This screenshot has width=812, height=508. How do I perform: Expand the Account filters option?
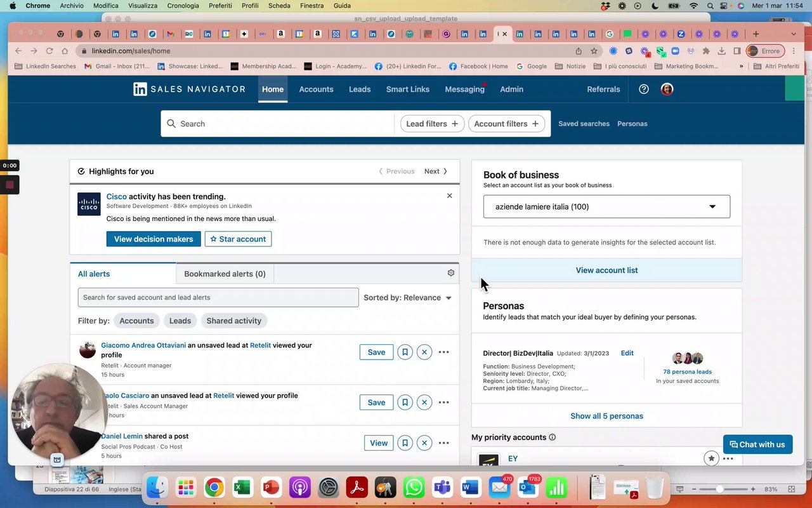click(x=506, y=124)
